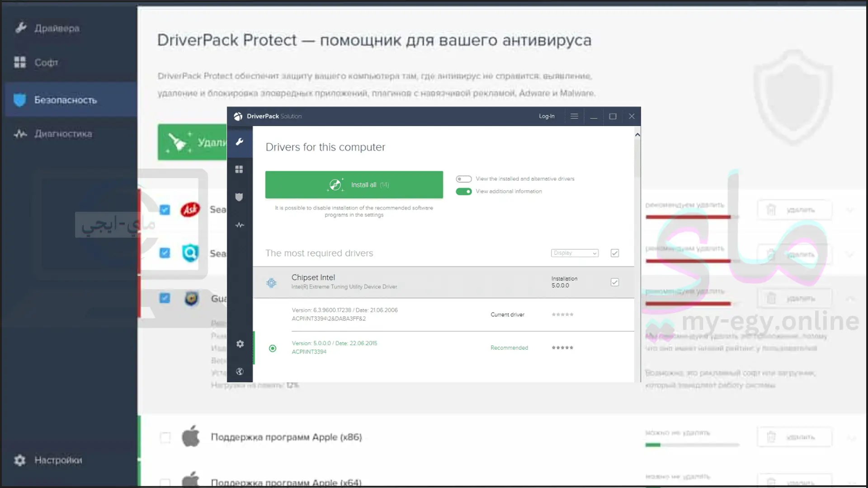Click trash icon in first recommended removal row
This screenshot has height=488, width=868.
pos(771,210)
